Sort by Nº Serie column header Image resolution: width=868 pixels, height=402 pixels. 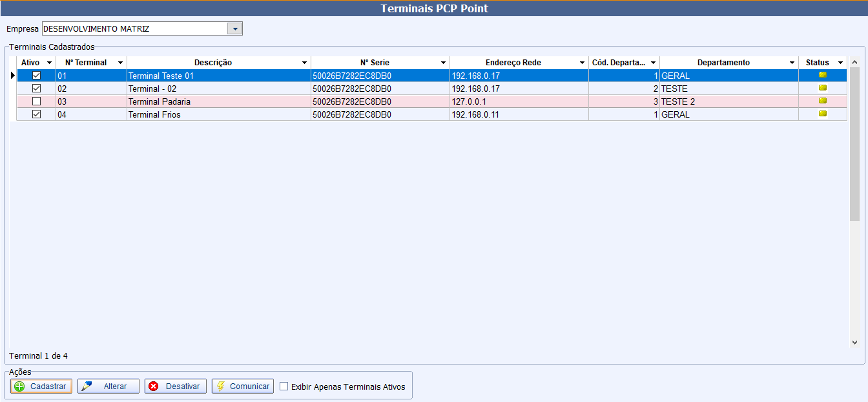tap(375, 63)
